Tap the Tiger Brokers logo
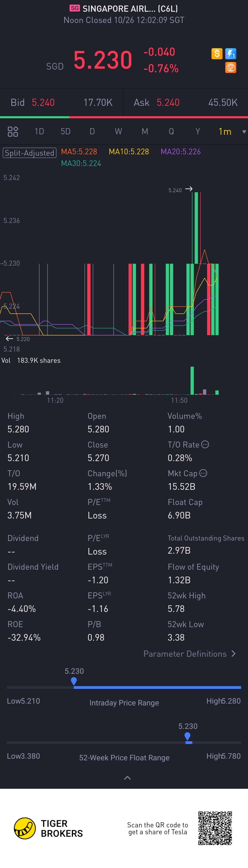The width and height of the screenshot is (248, 868). [x=48, y=829]
